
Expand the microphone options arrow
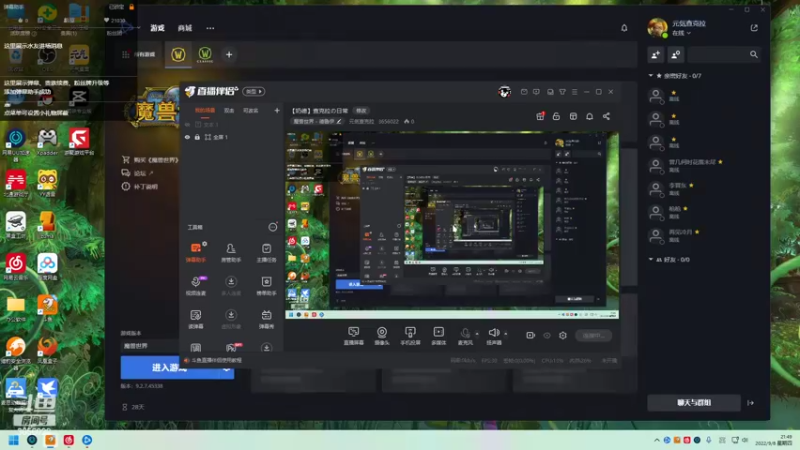pyautogui.click(x=477, y=334)
